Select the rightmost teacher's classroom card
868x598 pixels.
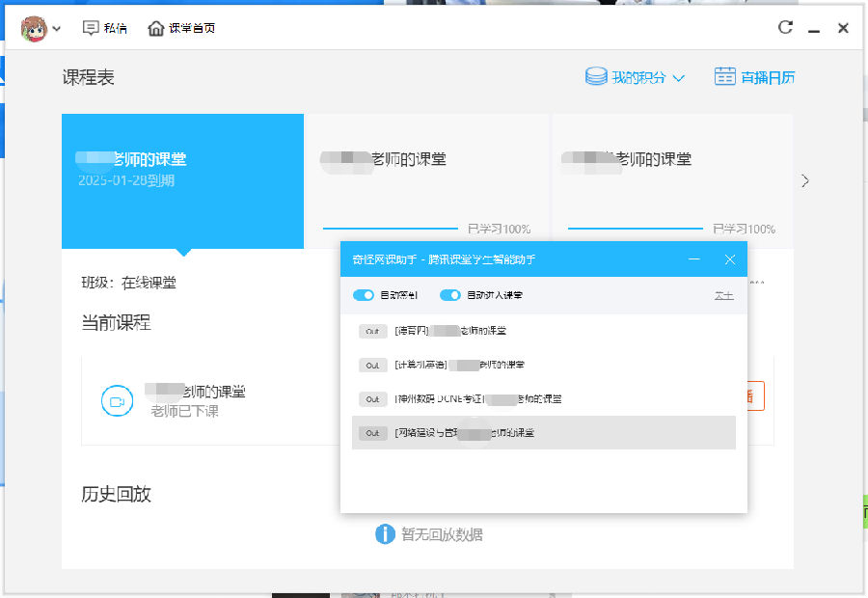[x=672, y=181]
